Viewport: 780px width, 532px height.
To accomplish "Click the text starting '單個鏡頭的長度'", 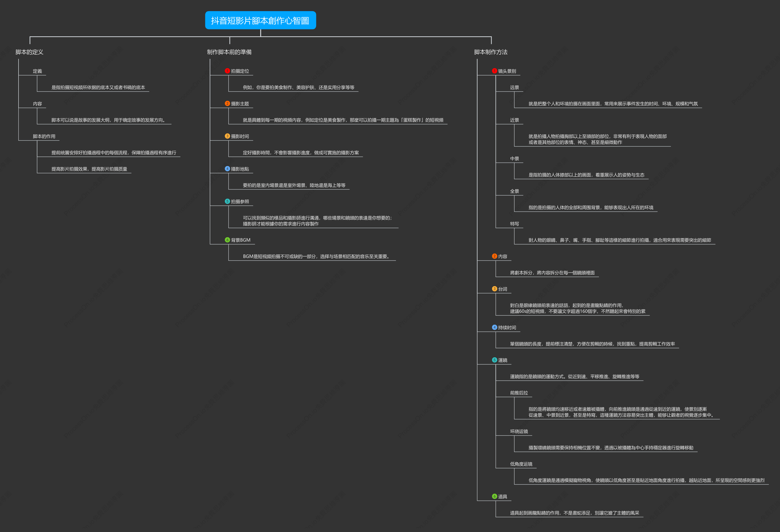I will (x=592, y=343).
